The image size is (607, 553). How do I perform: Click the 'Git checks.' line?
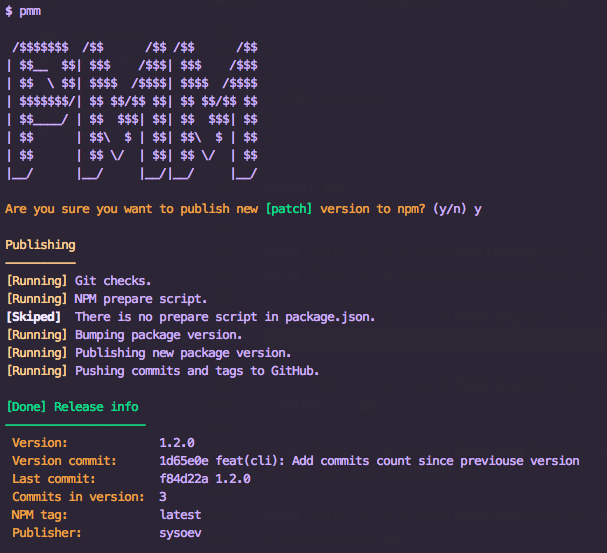point(113,281)
